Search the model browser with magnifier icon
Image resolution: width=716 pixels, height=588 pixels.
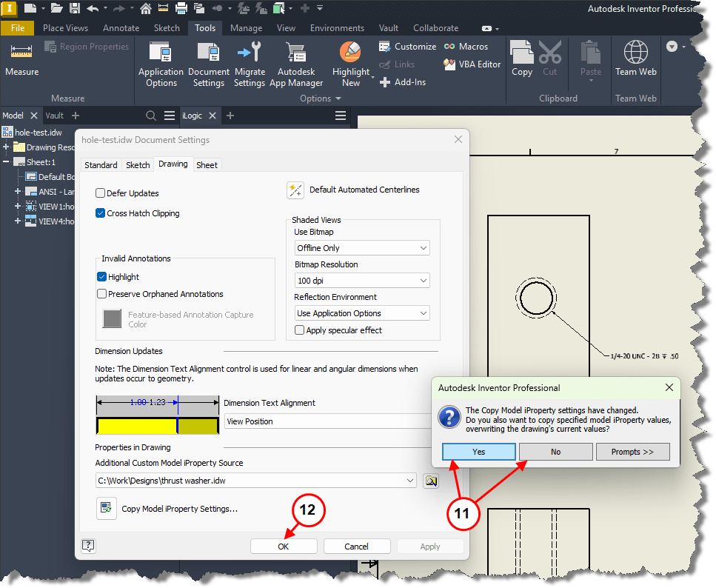[x=151, y=116]
